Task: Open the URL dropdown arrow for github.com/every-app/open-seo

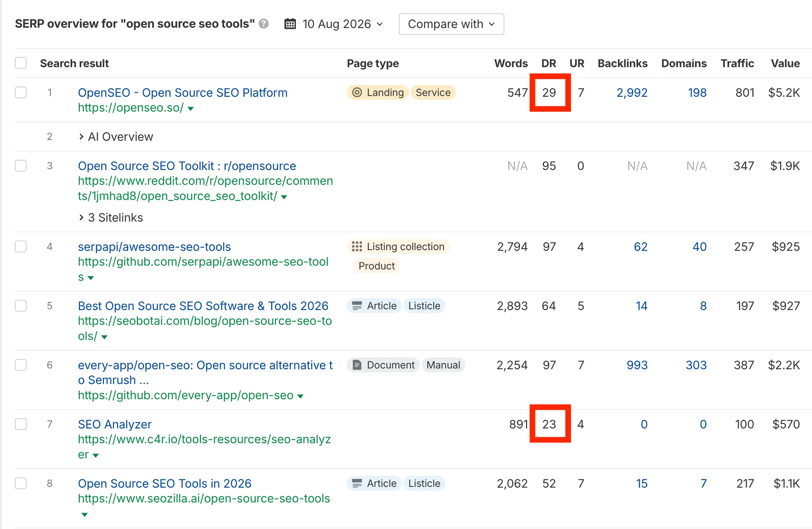Action: coord(300,396)
